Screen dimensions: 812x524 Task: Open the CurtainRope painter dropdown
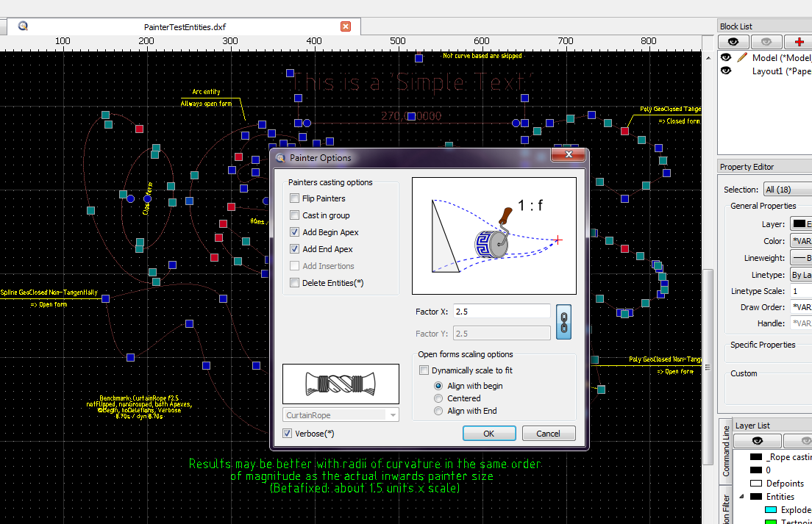pyautogui.click(x=341, y=415)
